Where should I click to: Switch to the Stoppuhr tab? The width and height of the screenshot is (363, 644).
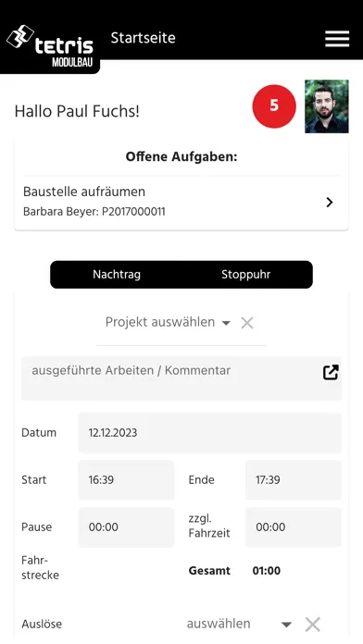[245, 275]
